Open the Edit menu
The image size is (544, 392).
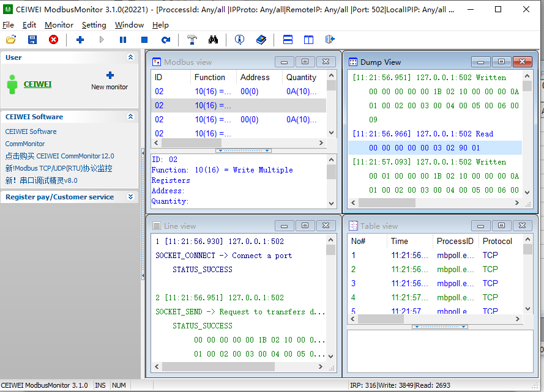[x=29, y=25]
